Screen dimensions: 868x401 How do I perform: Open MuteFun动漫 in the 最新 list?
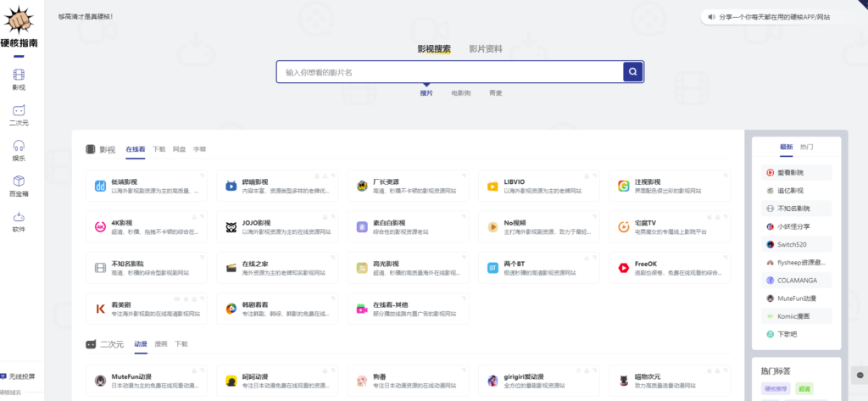coord(796,298)
